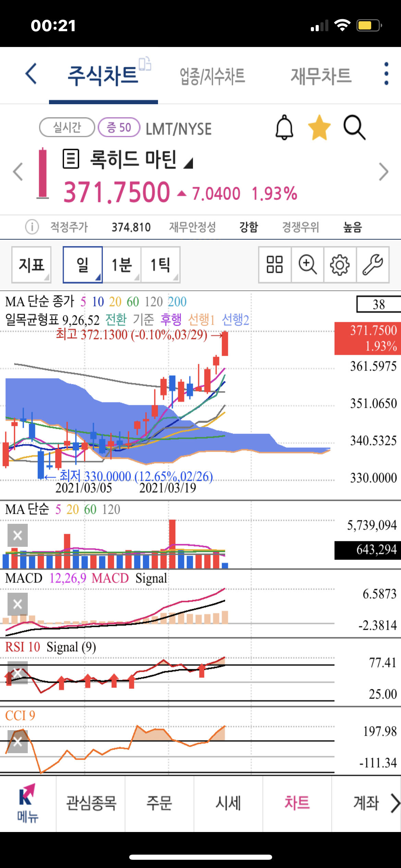The width and height of the screenshot is (401, 868).
Task: Expand bottom navigation with right arrow
Action: point(396,803)
